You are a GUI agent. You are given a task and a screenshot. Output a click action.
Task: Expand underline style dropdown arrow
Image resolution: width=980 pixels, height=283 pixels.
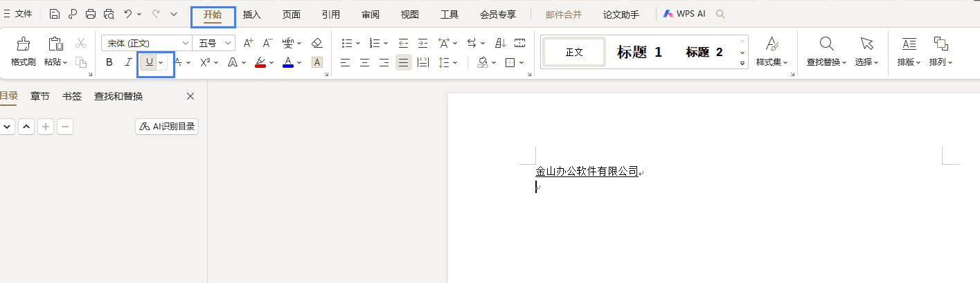[x=161, y=62]
